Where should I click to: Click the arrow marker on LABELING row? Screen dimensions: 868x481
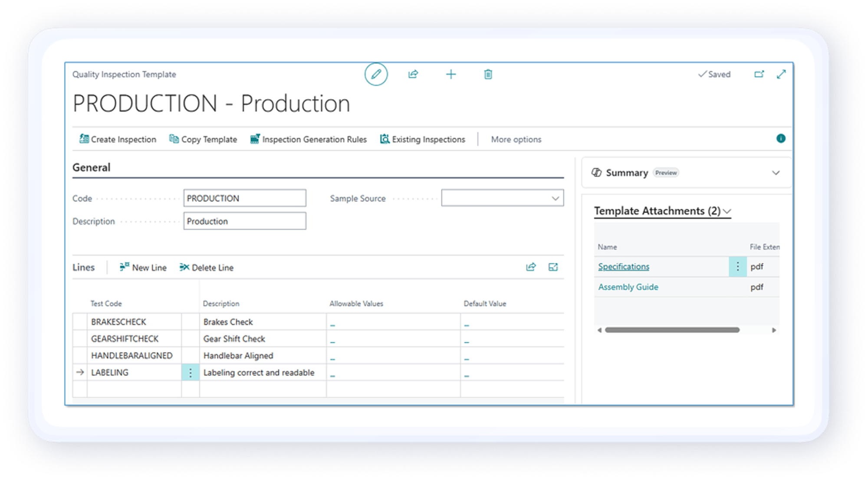[x=80, y=372]
